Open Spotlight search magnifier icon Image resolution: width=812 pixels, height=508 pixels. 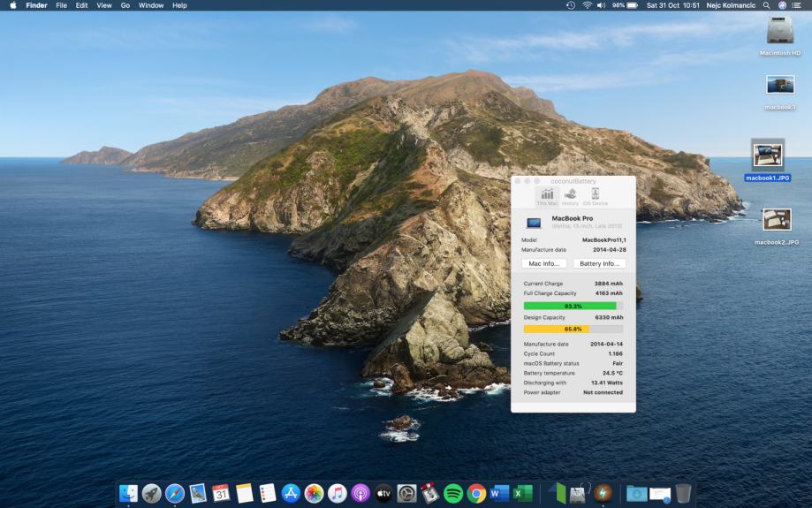tap(766, 5)
